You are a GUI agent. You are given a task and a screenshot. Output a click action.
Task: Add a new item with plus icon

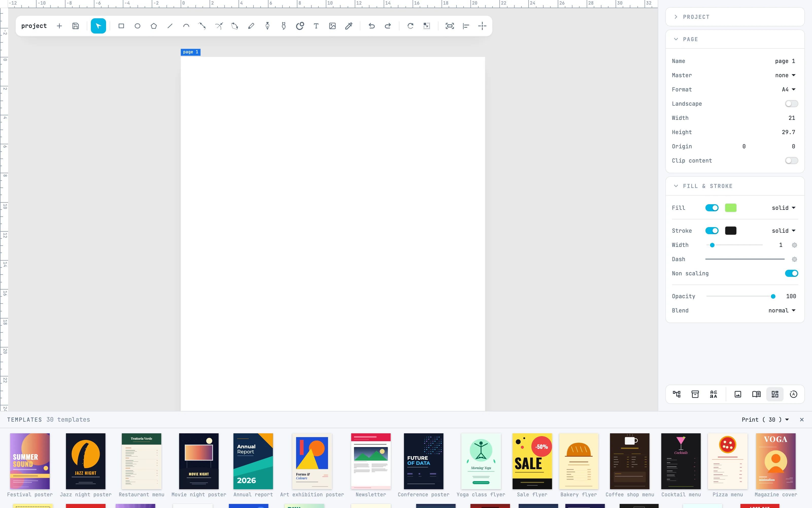click(x=59, y=26)
